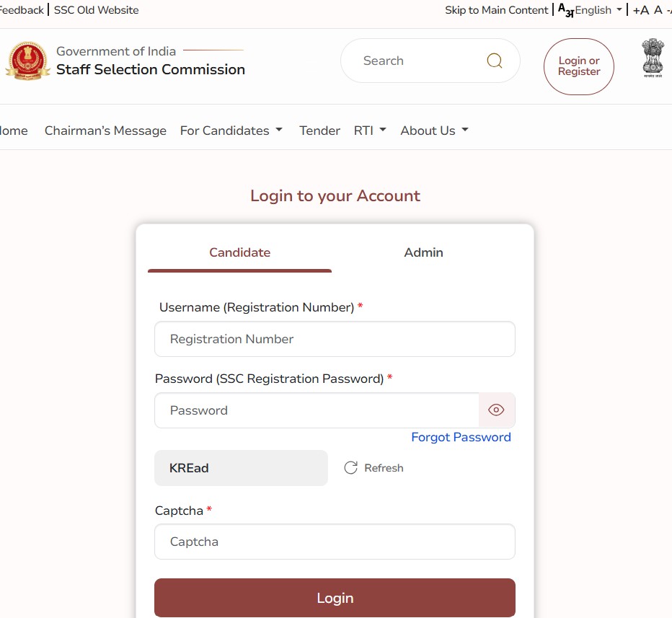Expand the RTI dropdown menu
This screenshot has height=618, width=672.
(370, 131)
